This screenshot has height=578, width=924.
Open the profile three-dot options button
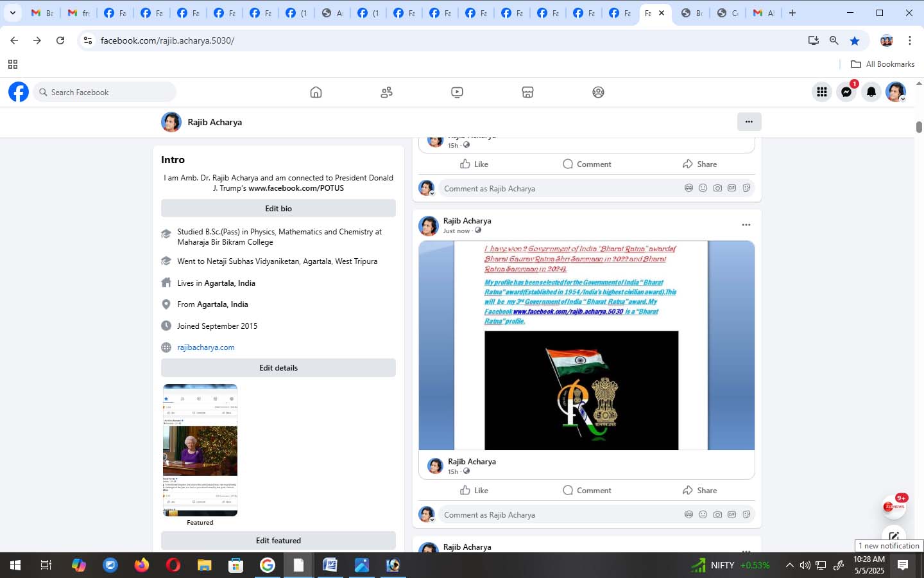click(x=749, y=121)
